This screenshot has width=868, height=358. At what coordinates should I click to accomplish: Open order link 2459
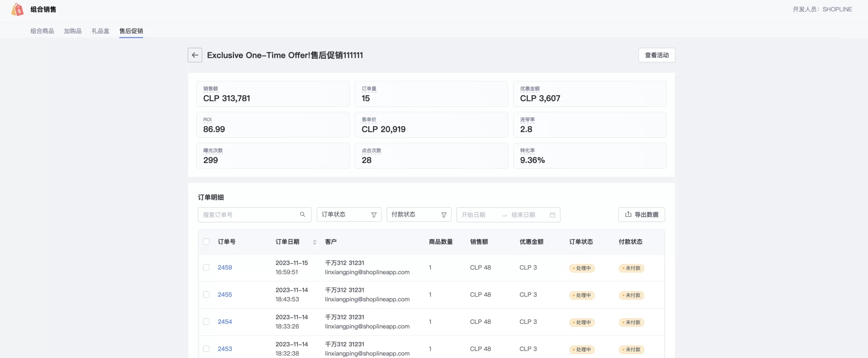225,268
